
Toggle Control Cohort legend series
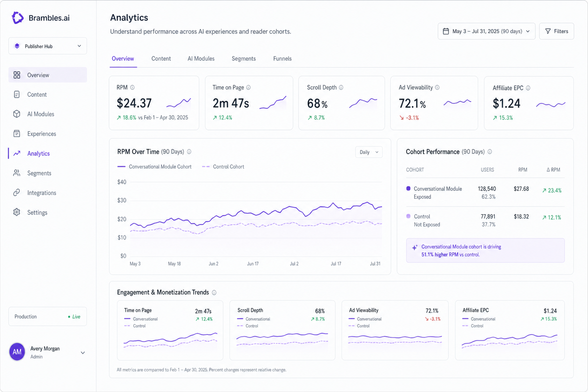(x=223, y=167)
